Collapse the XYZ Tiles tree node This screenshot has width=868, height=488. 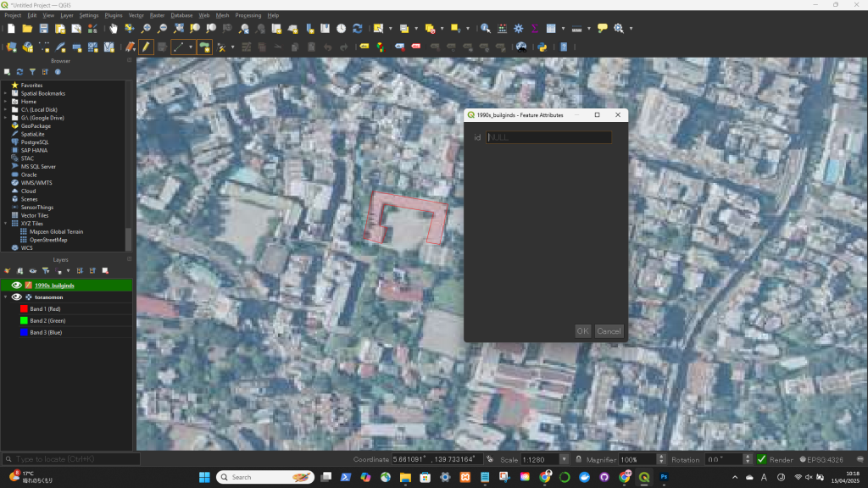[x=5, y=223]
